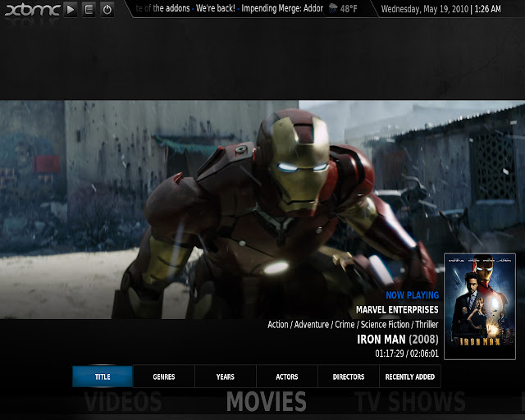
Task: Show Recently Added movies
Action: (410, 377)
